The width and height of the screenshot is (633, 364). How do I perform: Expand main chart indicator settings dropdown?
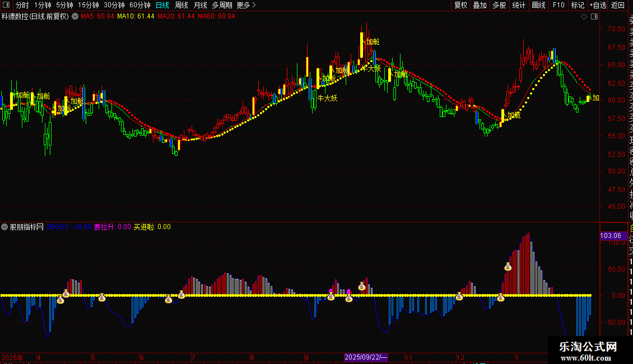point(75,17)
